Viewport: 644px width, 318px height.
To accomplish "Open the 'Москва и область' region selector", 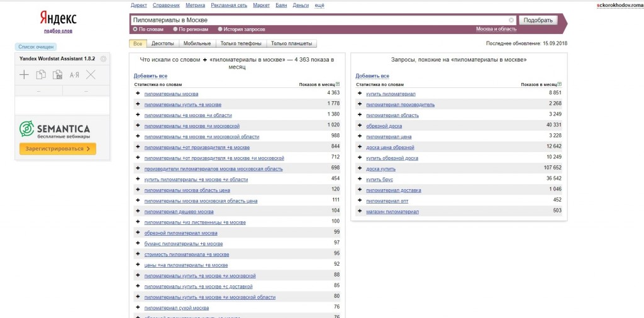I will 496,29.
